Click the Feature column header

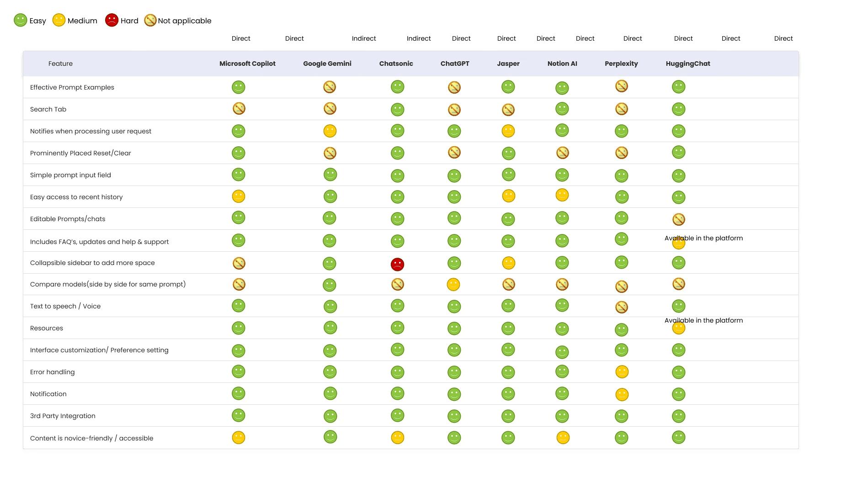pos(60,64)
